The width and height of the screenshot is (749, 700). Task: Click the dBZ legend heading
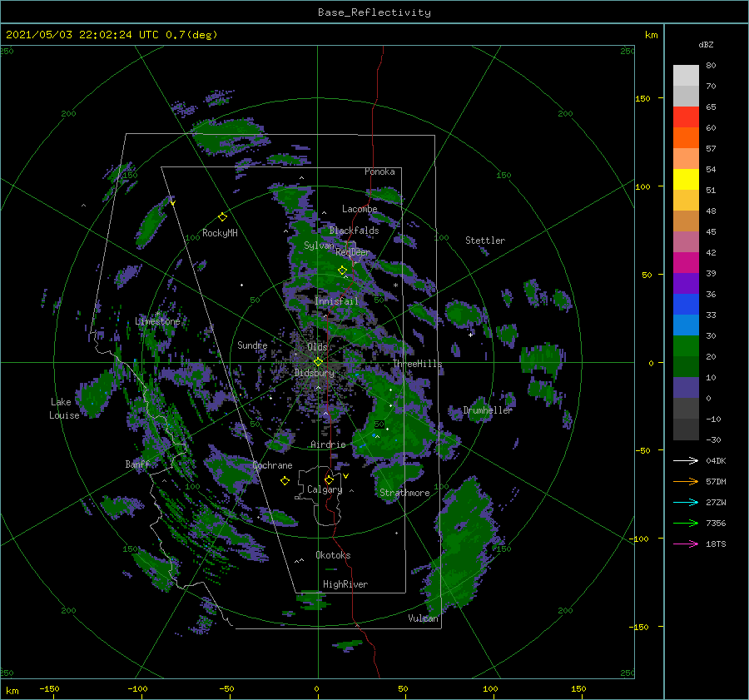(x=706, y=44)
